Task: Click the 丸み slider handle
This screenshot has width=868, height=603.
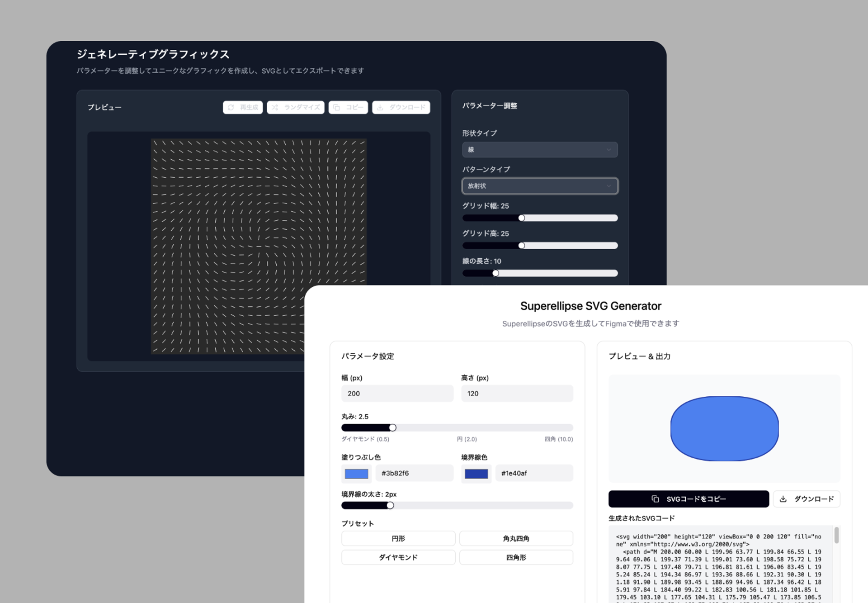Action: coord(392,427)
